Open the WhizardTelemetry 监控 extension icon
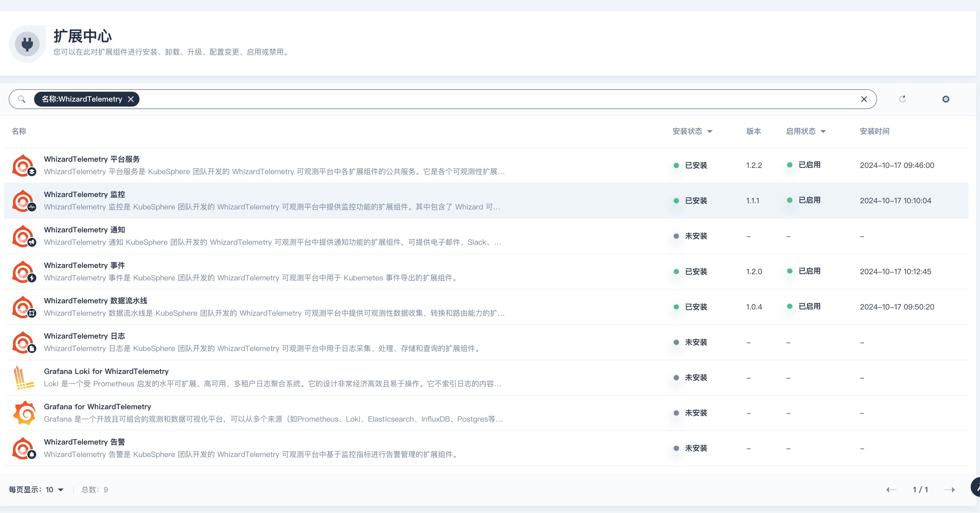The image size is (980, 513). point(24,201)
